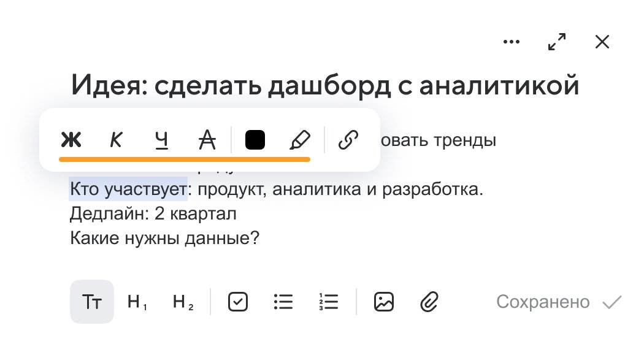Image resolution: width=644 pixels, height=363 pixels.
Task: Select the highlighter marker tool
Action: 300,140
